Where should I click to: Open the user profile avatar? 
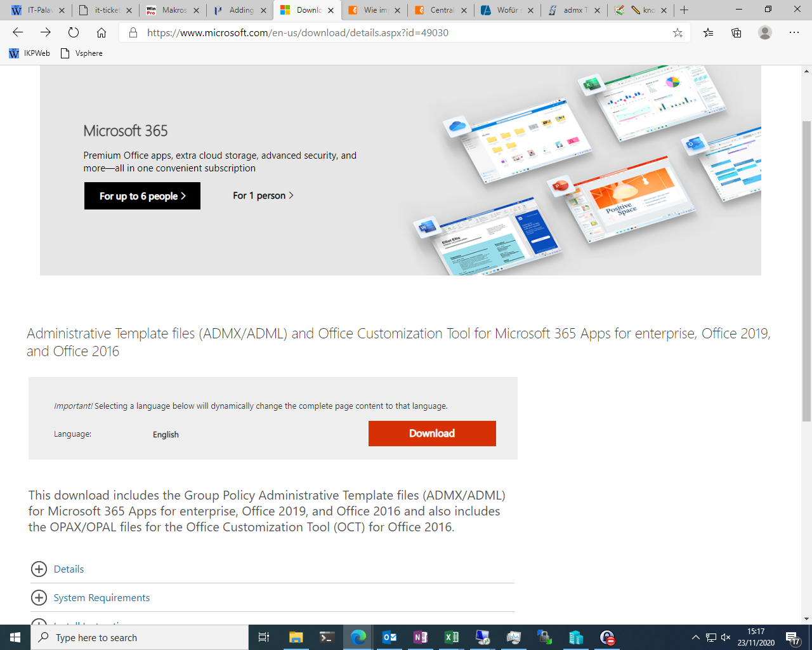(765, 33)
